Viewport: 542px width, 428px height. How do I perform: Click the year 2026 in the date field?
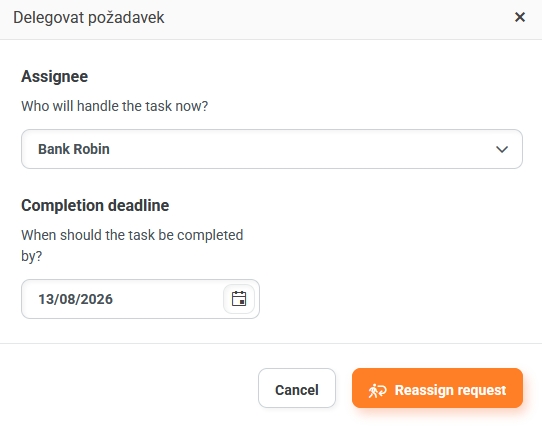pyautogui.click(x=97, y=299)
